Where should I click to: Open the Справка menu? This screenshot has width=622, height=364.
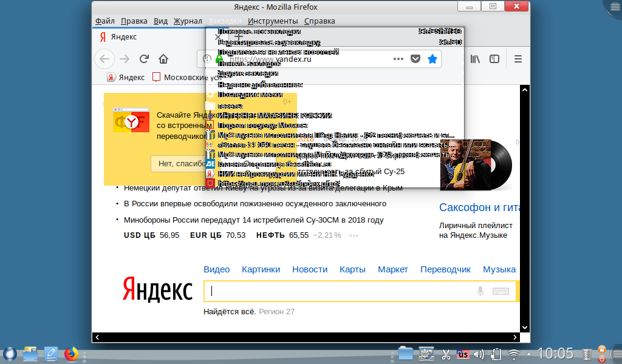click(320, 21)
